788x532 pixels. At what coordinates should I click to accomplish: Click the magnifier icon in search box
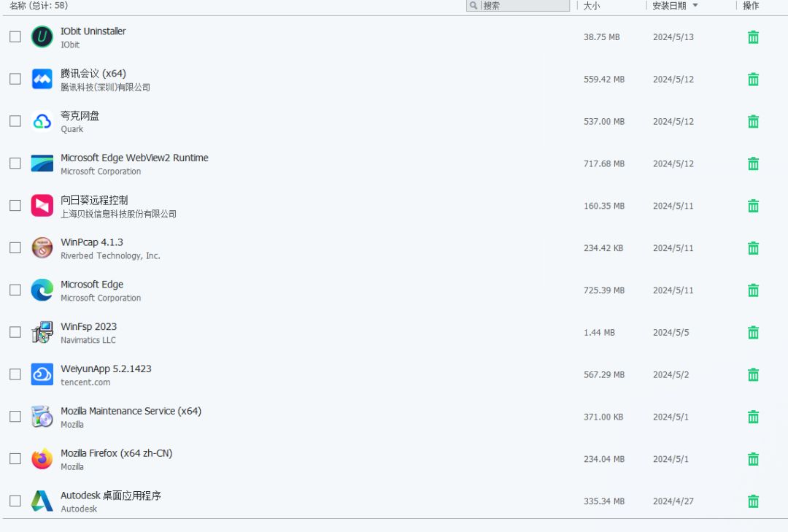click(x=474, y=6)
